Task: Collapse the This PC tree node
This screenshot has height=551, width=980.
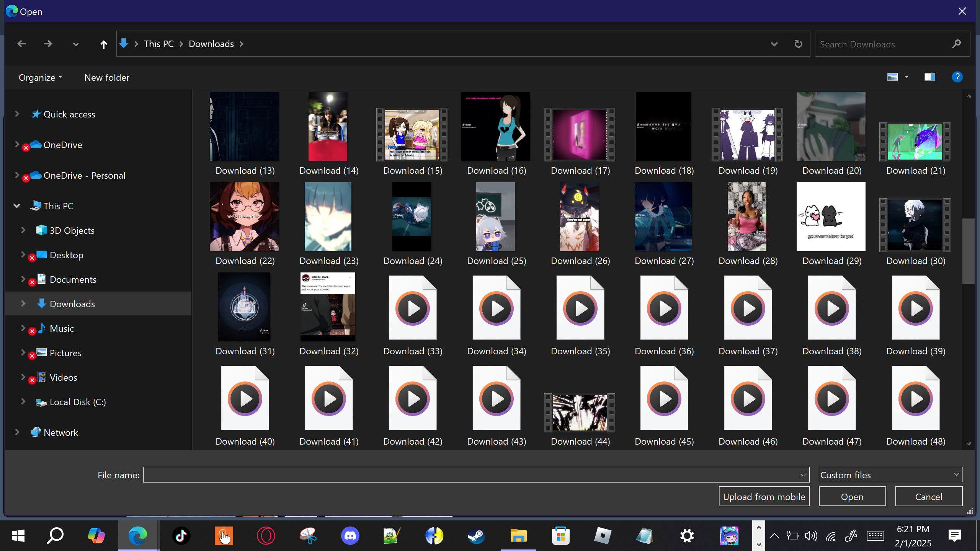Action: pyautogui.click(x=17, y=206)
